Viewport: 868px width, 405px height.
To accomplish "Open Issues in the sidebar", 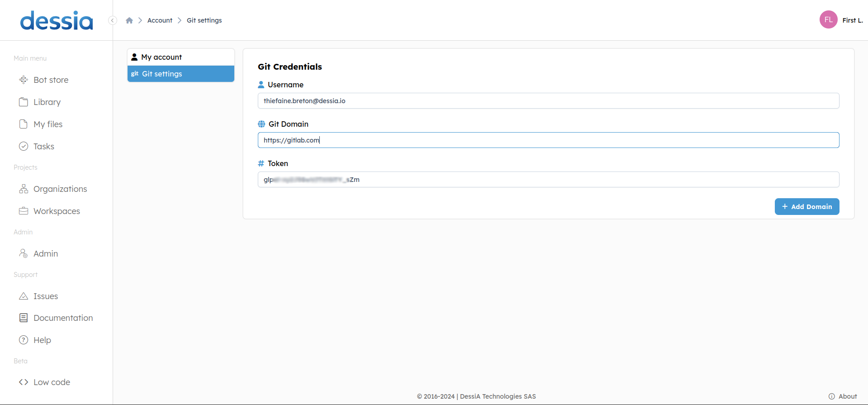I will (x=46, y=296).
